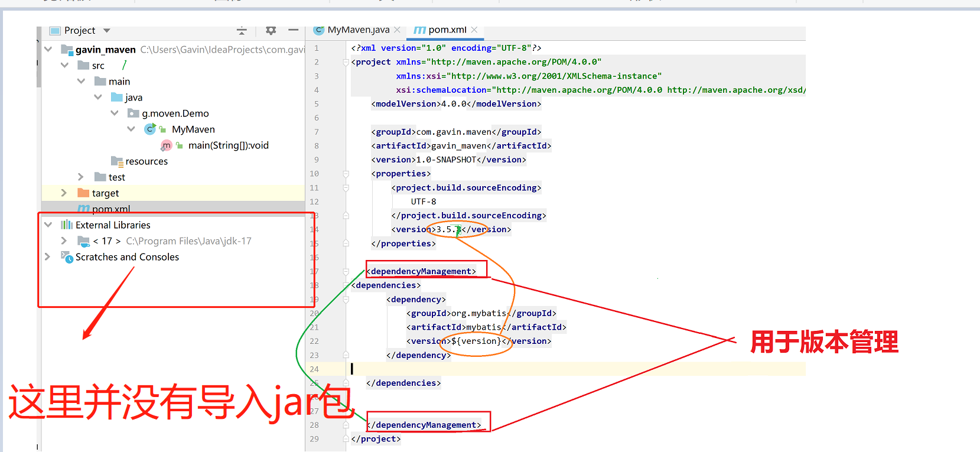Screen dimensions: 980x452
Task: Open the Project panel settings gear
Action: coord(271,30)
